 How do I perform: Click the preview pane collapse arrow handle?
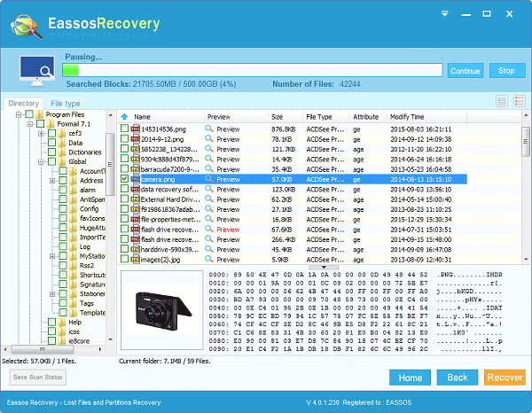(x=324, y=267)
